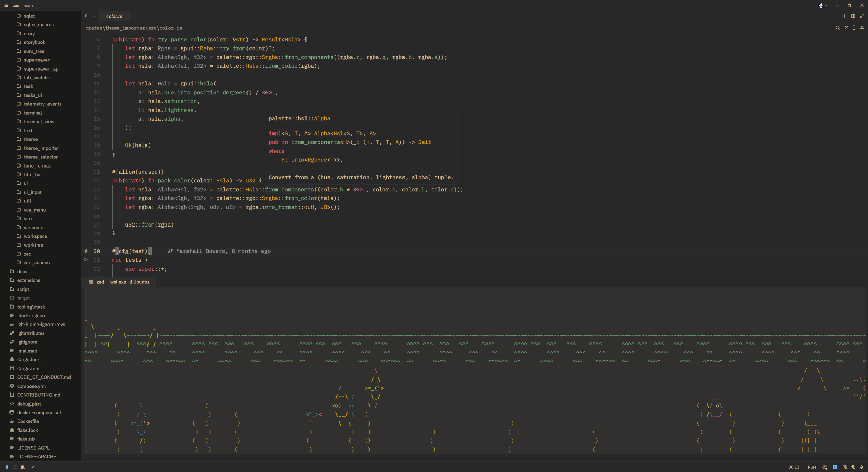Open LICENSE-AGPL file
This screenshot has height=472, width=868.
click(40, 448)
